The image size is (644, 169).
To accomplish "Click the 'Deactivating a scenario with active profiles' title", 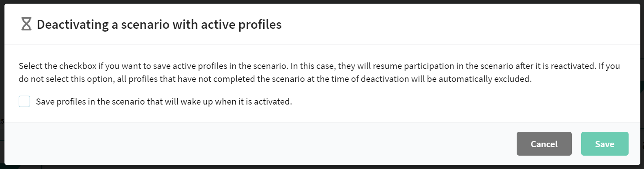I will [x=159, y=25].
